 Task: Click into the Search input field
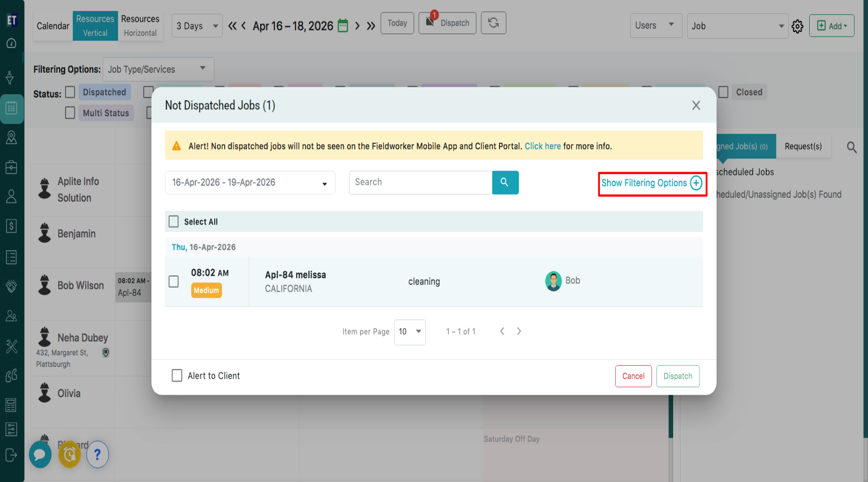click(420, 182)
